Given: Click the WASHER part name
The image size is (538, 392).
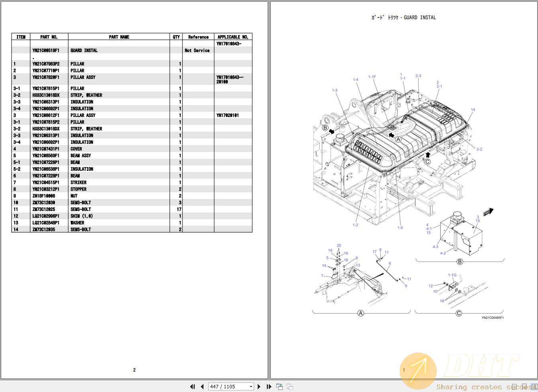Looking at the screenshot, I should coord(77,223).
